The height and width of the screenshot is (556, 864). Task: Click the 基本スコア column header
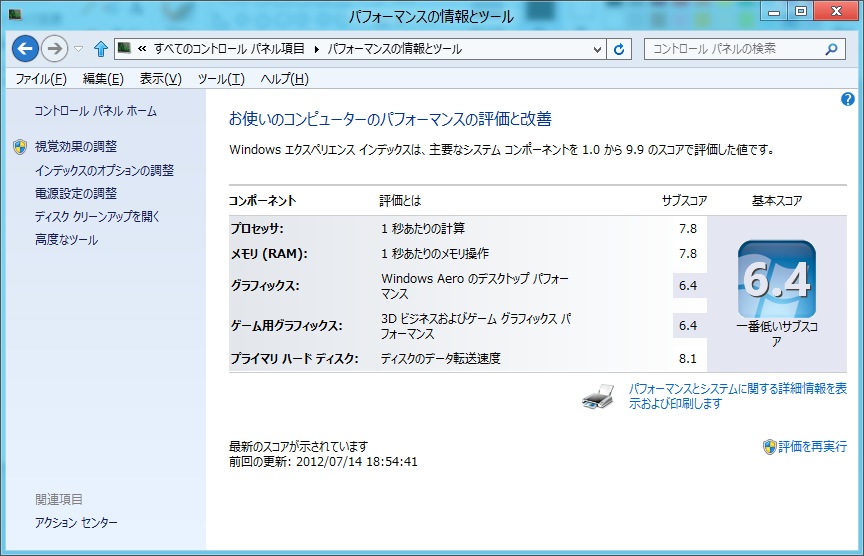tap(777, 201)
